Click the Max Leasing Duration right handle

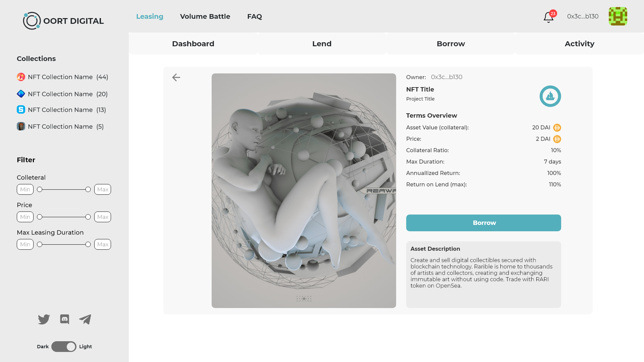(88, 244)
